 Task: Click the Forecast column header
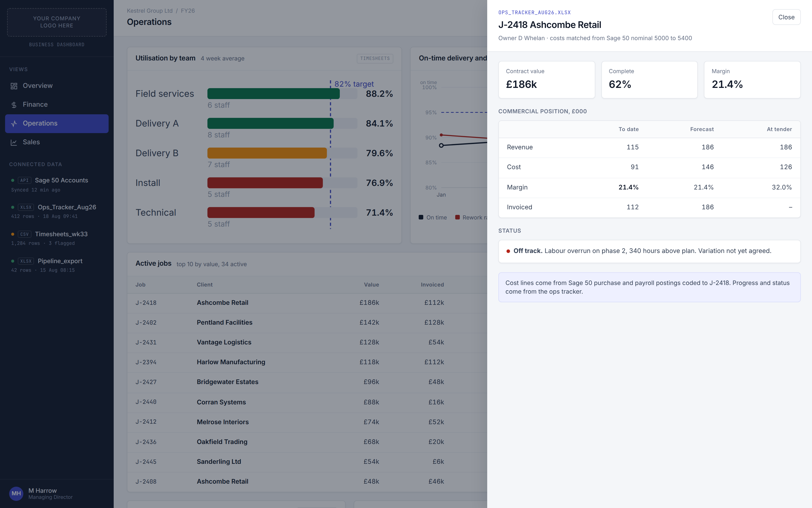702,129
